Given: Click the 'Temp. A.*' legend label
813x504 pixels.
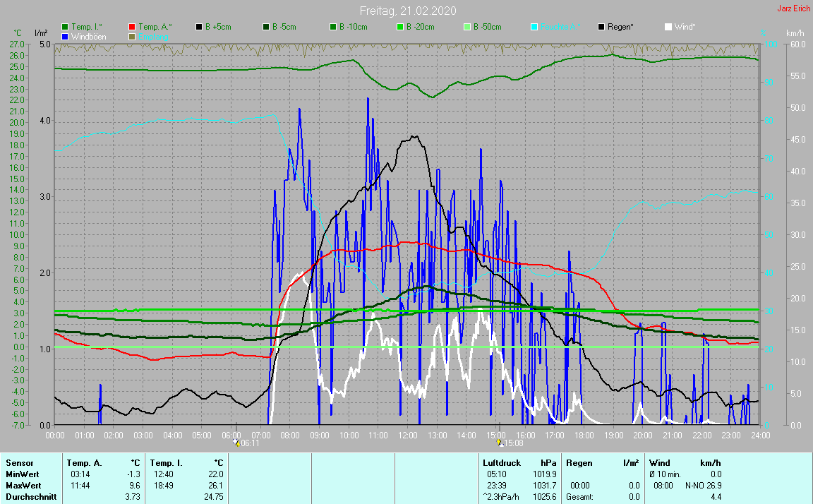Looking at the screenshot, I should (155, 27).
